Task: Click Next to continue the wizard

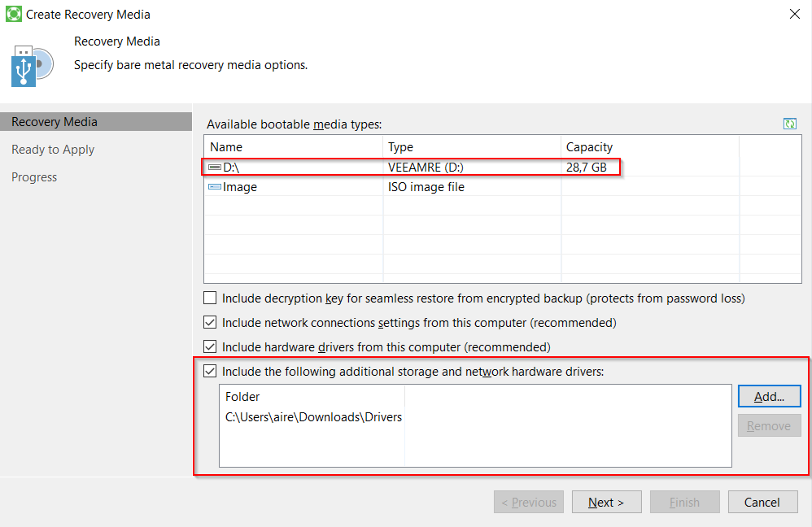Action: 606,503
